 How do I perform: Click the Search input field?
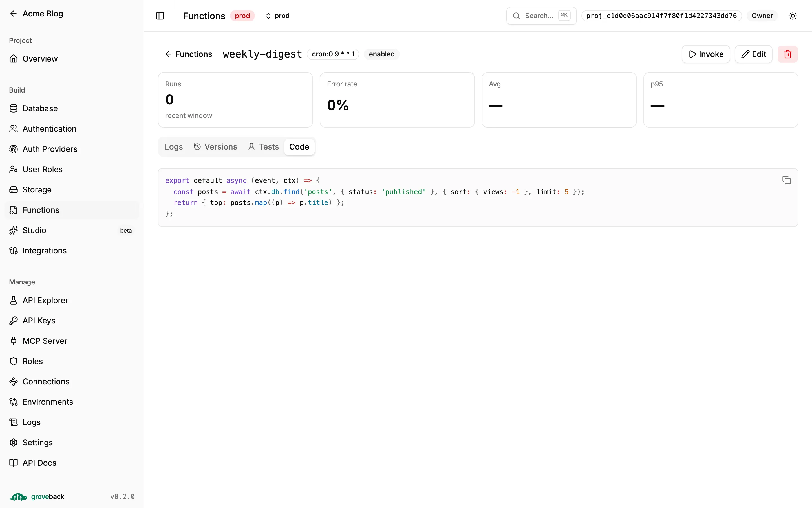(541, 16)
